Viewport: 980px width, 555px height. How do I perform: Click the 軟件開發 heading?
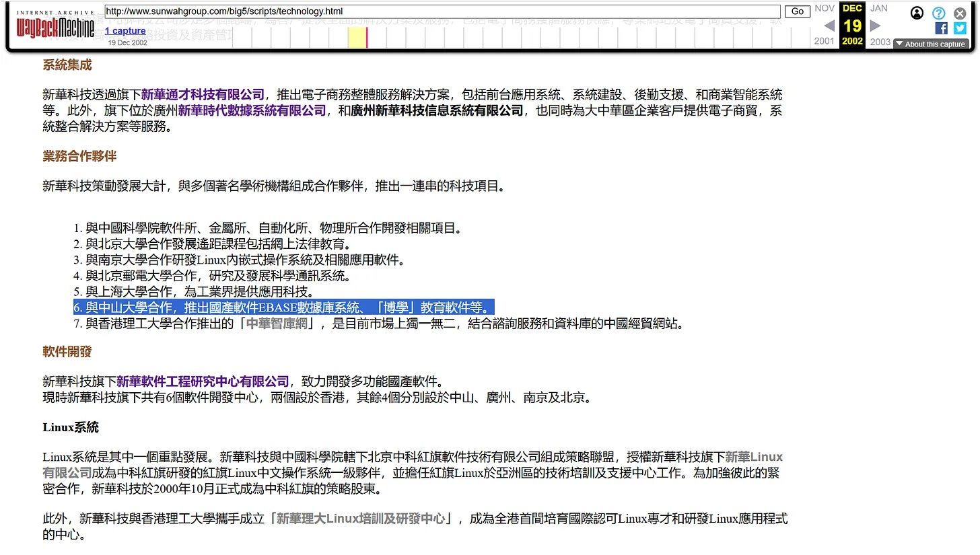(x=67, y=351)
